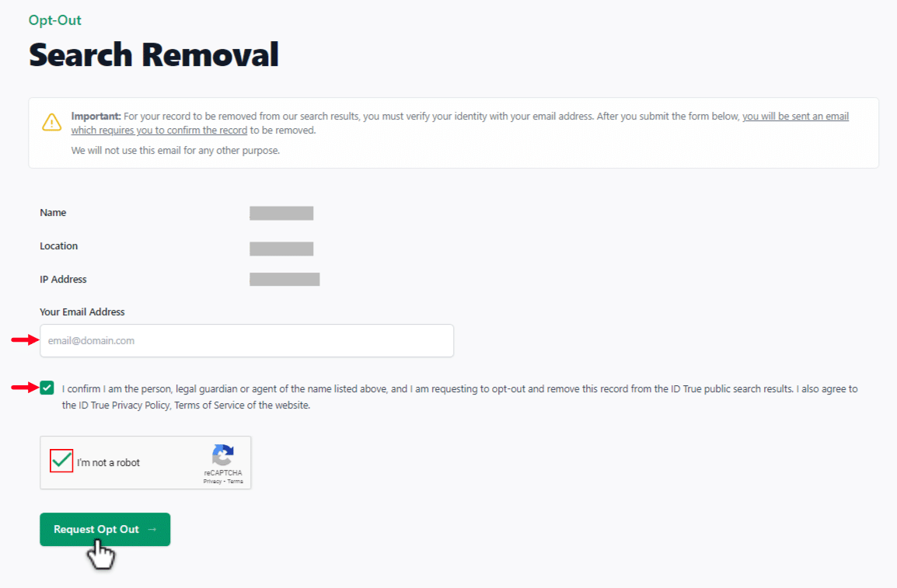Submit the Request Opt Out button
The height and width of the screenshot is (588, 897).
105,529
